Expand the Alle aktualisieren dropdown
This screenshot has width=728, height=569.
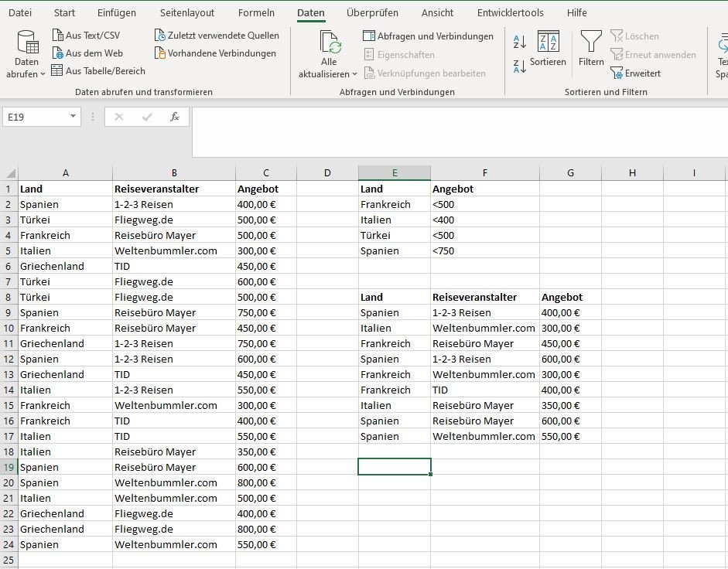coord(329,74)
